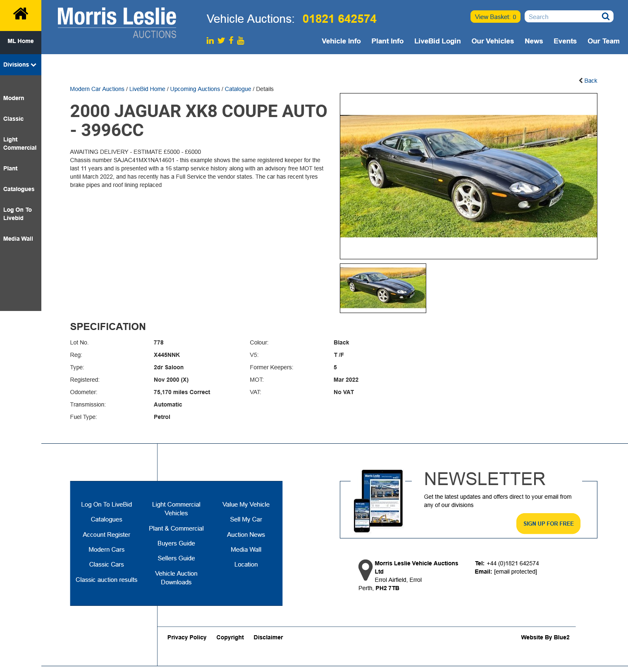Open Plant Info nav item
The width and height of the screenshot is (628, 672).
click(x=387, y=41)
